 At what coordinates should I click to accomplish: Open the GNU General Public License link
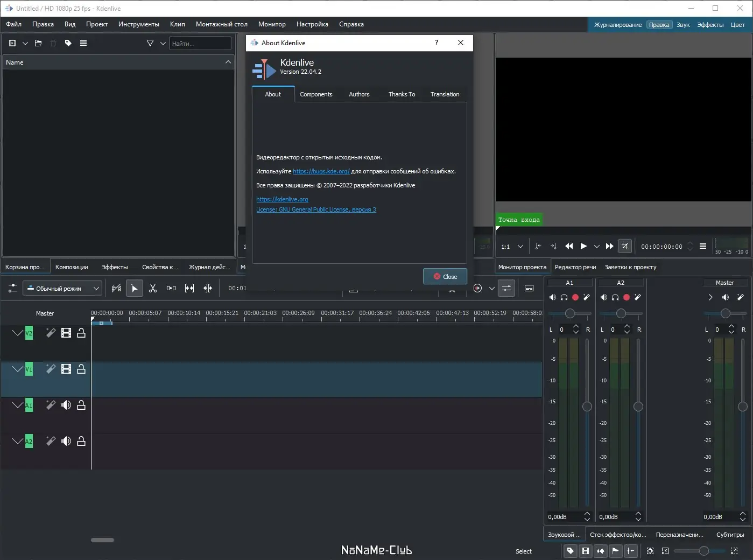tap(316, 209)
